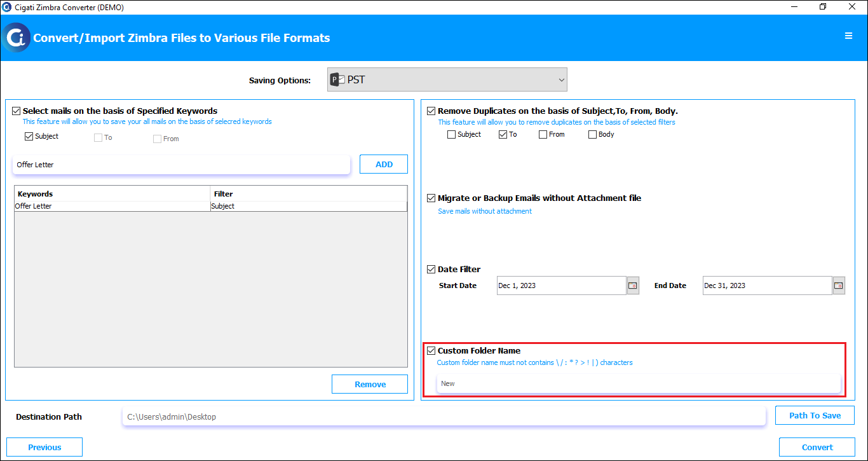Disable the Custom Folder Name checkbox
Screen dimensions: 868x461
pos(431,350)
